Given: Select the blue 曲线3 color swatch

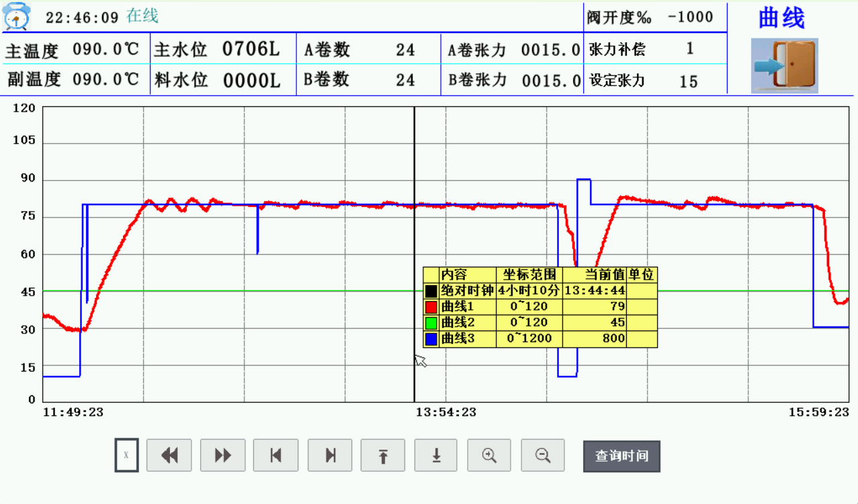Looking at the screenshot, I should 431,339.
